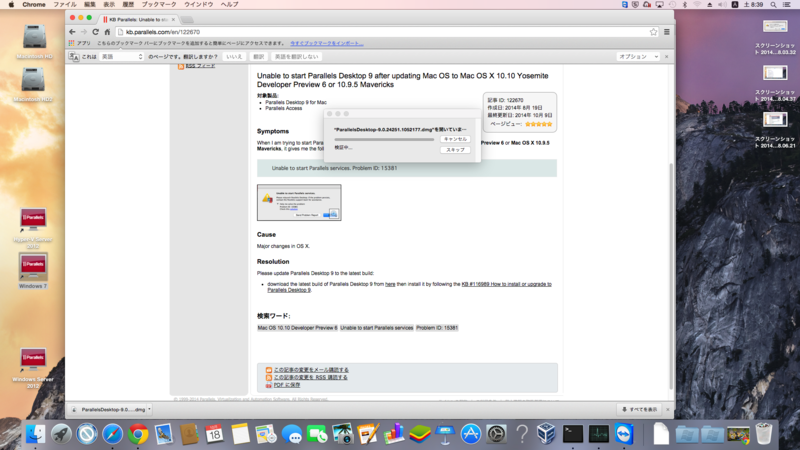Click the Spotlight search icon in menu bar
This screenshot has height=450, width=800.
(773, 5)
